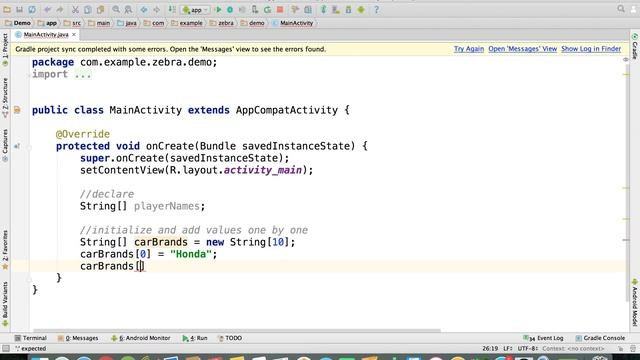Screen dimensions: 640x360
Task: Search everywhere magnifier at top right
Action: click(621, 9)
